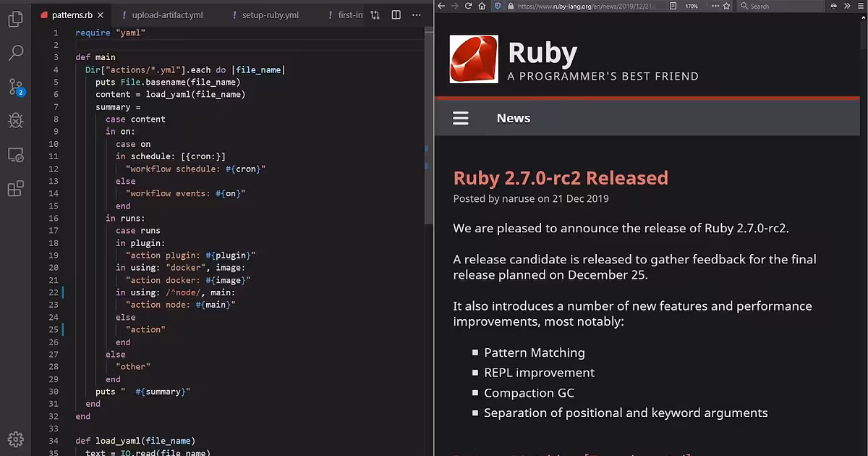The width and height of the screenshot is (868, 456).
Task: Click the Ruby logo image
Action: click(x=474, y=59)
